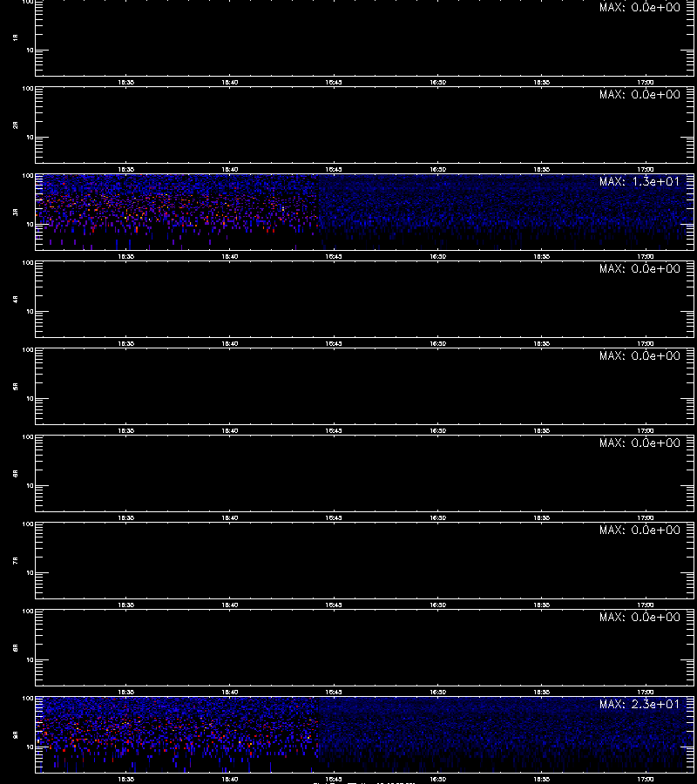The image size is (697, 784).
Task: Click the MAX: 1.3e+01 label
Action: pyautogui.click(x=639, y=181)
